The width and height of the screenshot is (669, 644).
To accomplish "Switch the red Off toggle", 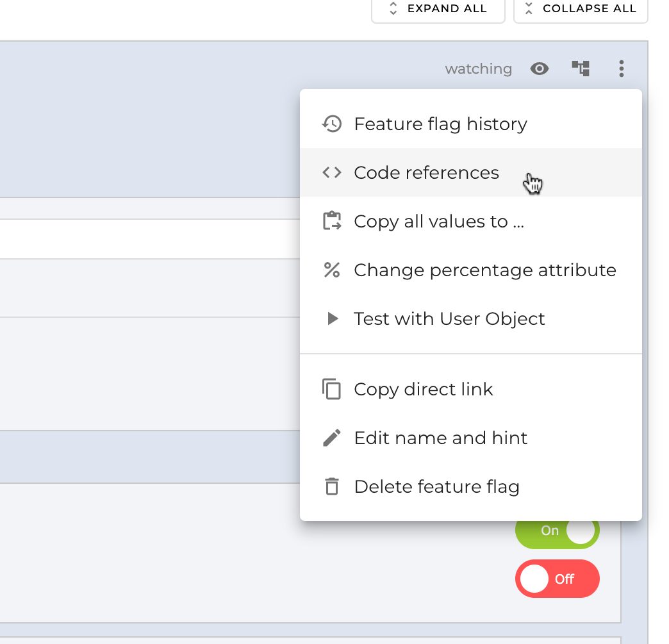I will pyautogui.click(x=557, y=579).
